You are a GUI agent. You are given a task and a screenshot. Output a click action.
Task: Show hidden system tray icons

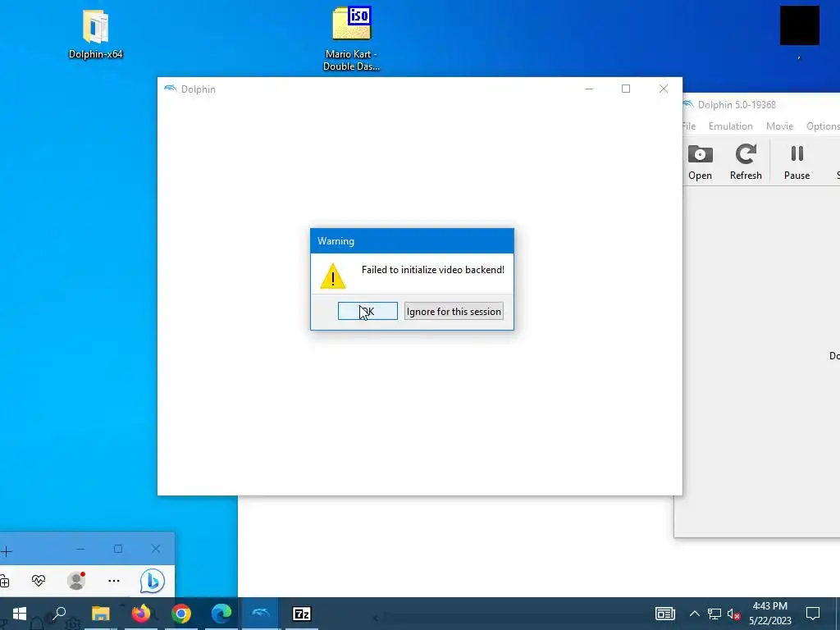(694, 614)
